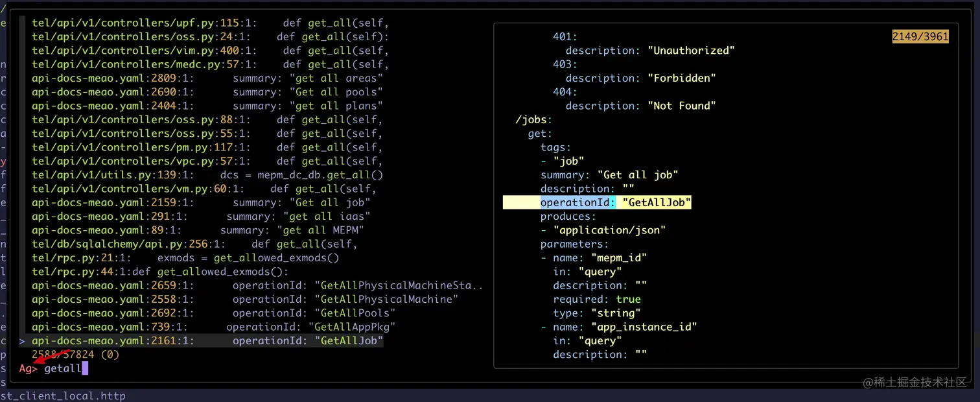
Task: Click the 2149/3961 preview line indicator
Action: point(920,37)
